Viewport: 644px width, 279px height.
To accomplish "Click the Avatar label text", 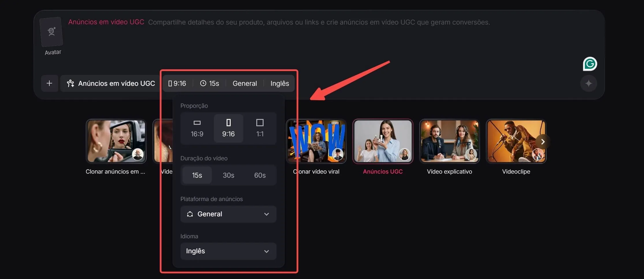I will [53, 52].
